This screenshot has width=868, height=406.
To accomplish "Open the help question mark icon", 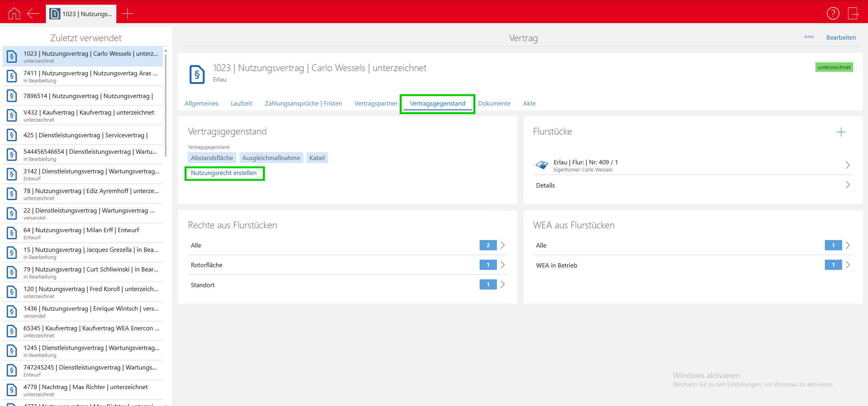I will (x=833, y=14).
